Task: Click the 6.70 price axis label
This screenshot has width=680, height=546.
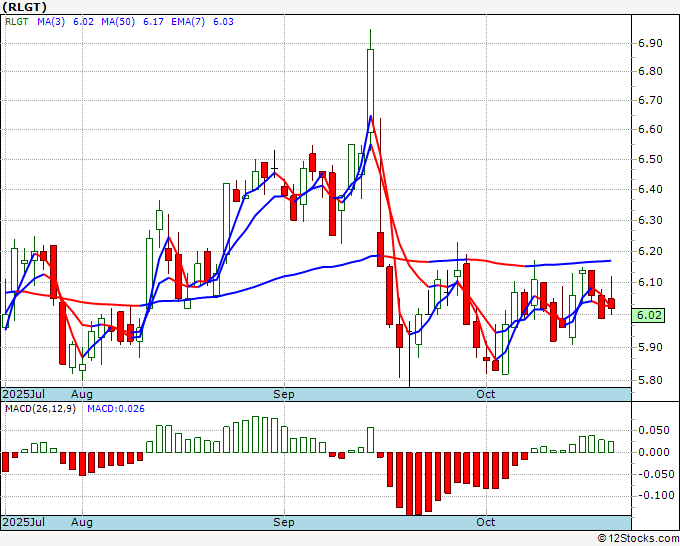Action: coord(650,100)
